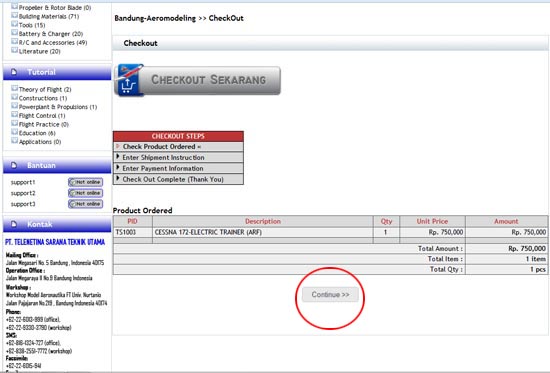Click the Kontak header page icon
This screenshot has height=373, width=550.
[14, 224]
